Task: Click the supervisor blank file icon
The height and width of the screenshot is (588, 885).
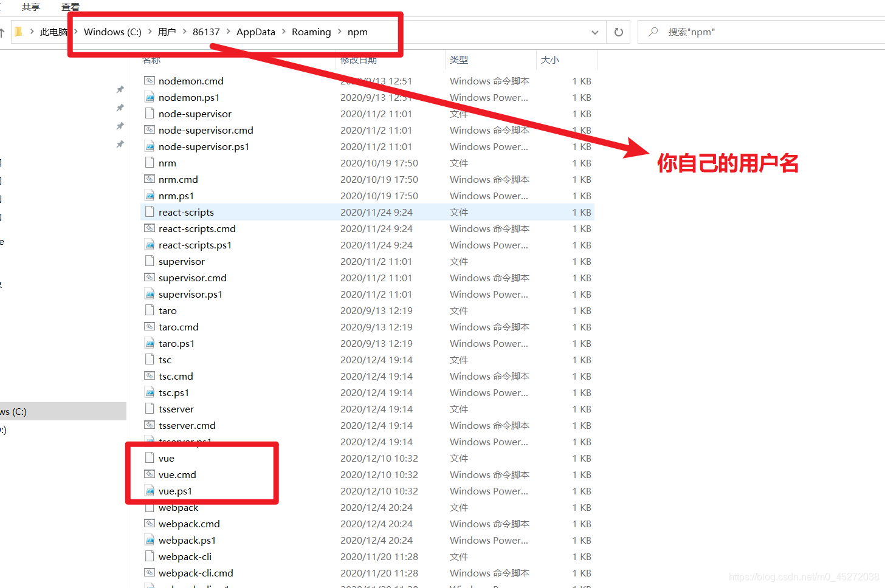Action: click(150, 261)
